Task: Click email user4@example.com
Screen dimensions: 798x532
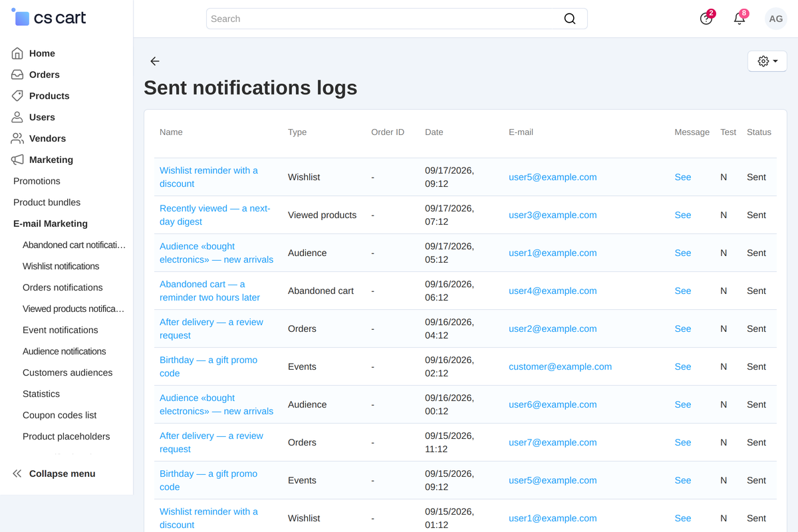Action: pyautogui.click(x=553, y=291)
